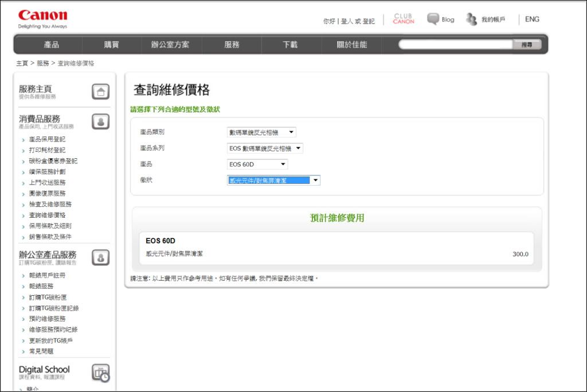Open the 續保服務計劃 sidebar link
The width and height of the screenshot is (587, 392).
coord(47,172)
